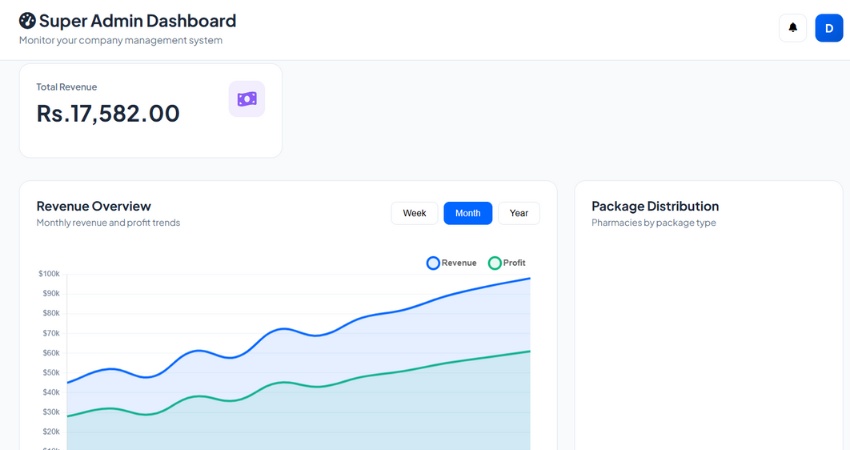Click the $100k y-axis label
Screen dimensions: 850x450
pos(49,273)
